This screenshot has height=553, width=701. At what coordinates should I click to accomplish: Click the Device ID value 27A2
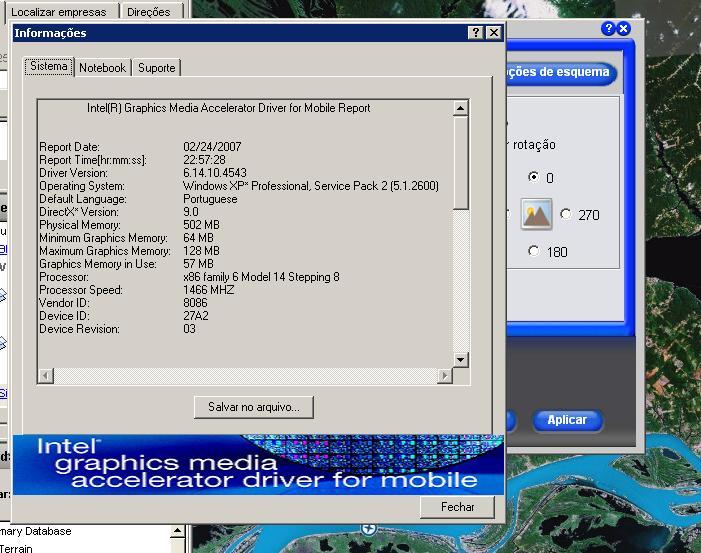[x=196, y=316]
